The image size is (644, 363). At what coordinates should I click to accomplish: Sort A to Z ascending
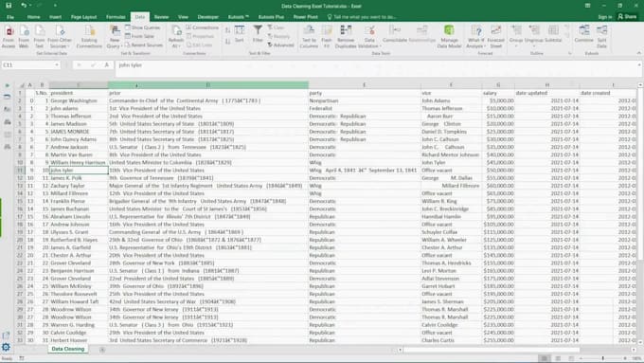click(227, 30)
